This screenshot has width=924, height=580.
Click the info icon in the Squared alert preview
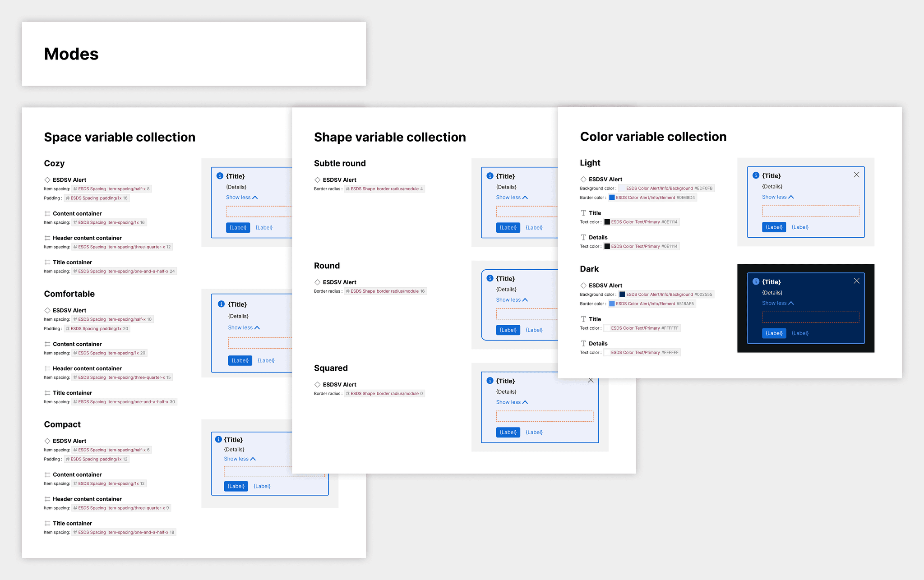[x=490, y=380]
